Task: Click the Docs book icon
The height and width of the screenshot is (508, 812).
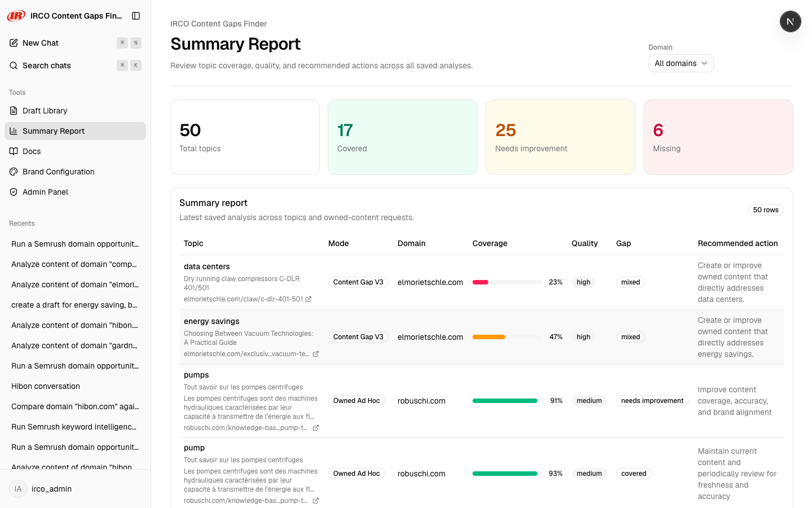Action: pyautogui.click(x=14, y=151)
